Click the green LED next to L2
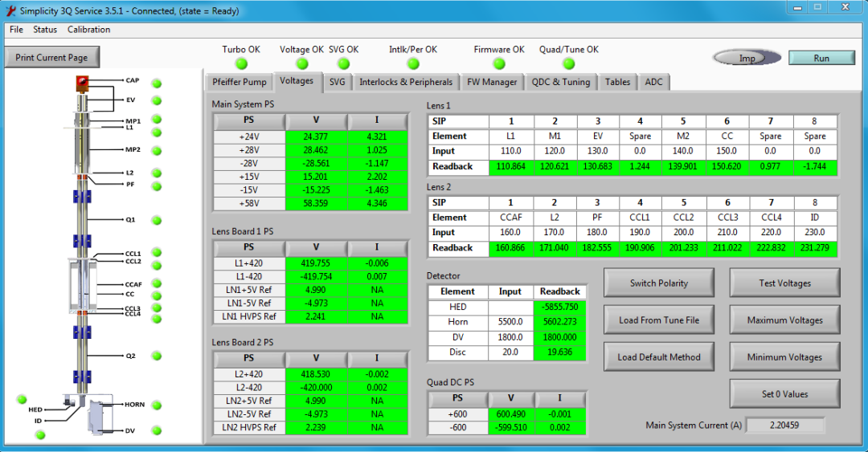Screen dimensions: 868x452 pos(157,173)
